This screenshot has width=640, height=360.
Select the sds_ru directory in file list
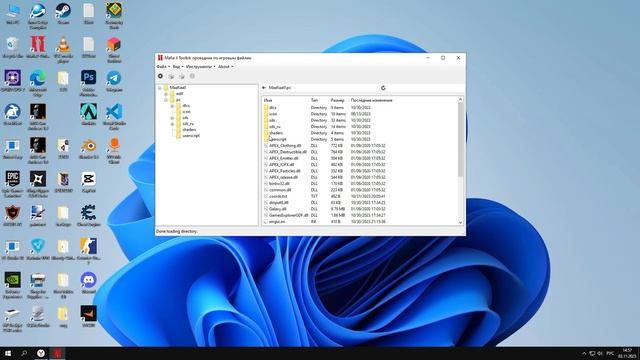point(274,127)
